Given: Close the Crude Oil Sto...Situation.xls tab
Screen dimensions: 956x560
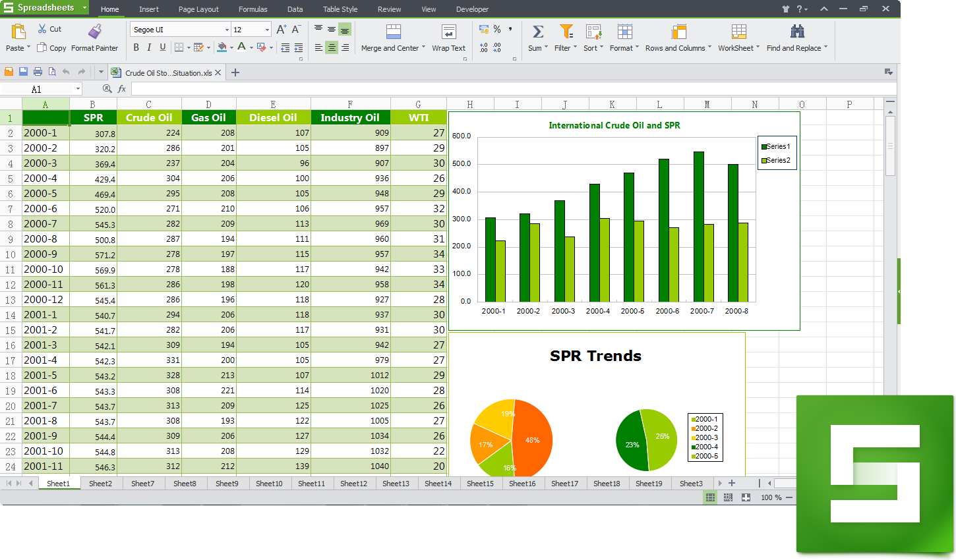Looking at the screenshot, I should coord(218,72).
